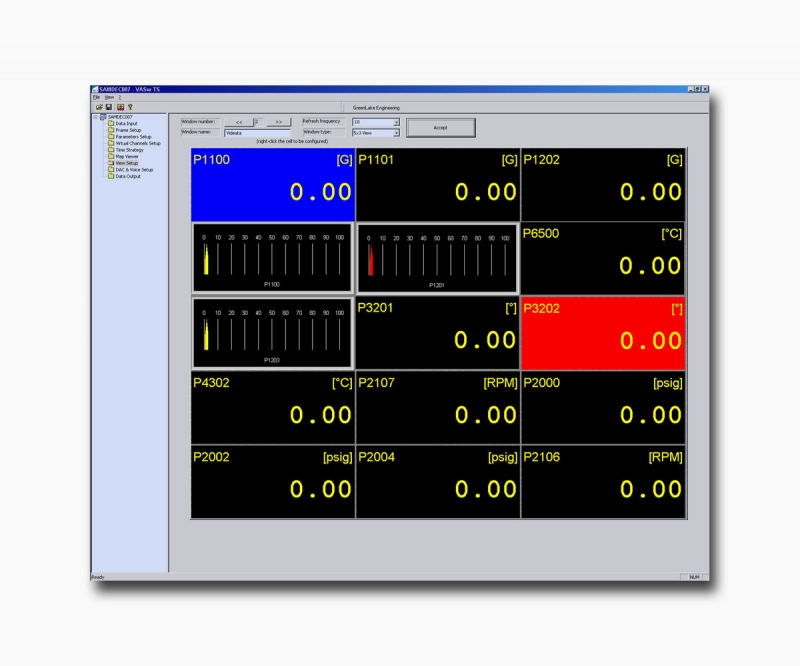Click the Help question mark icon
The width and height of the screenshot is (800, 666).
pos(130,106)
